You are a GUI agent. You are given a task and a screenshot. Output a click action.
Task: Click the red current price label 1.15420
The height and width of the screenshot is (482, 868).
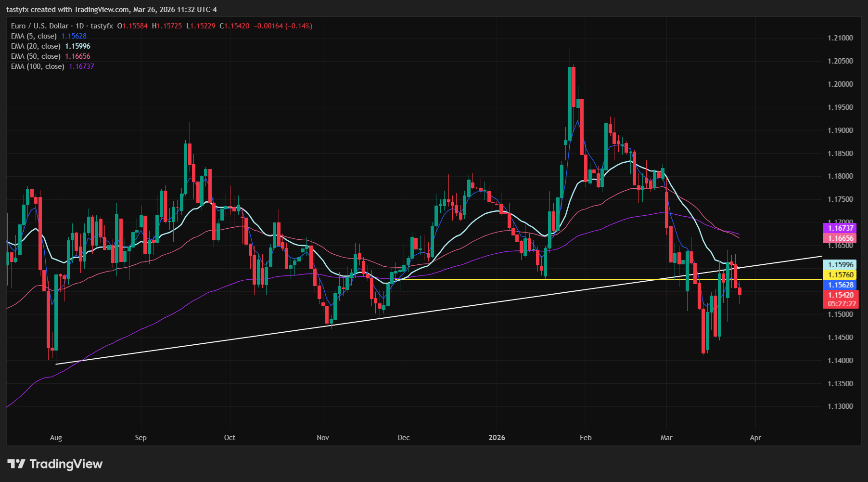click(x=840, y=295)
